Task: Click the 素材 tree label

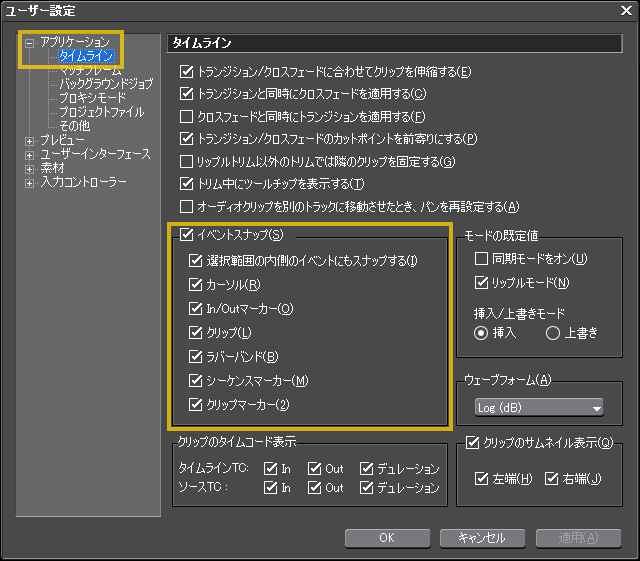Action: pos(52,168)
